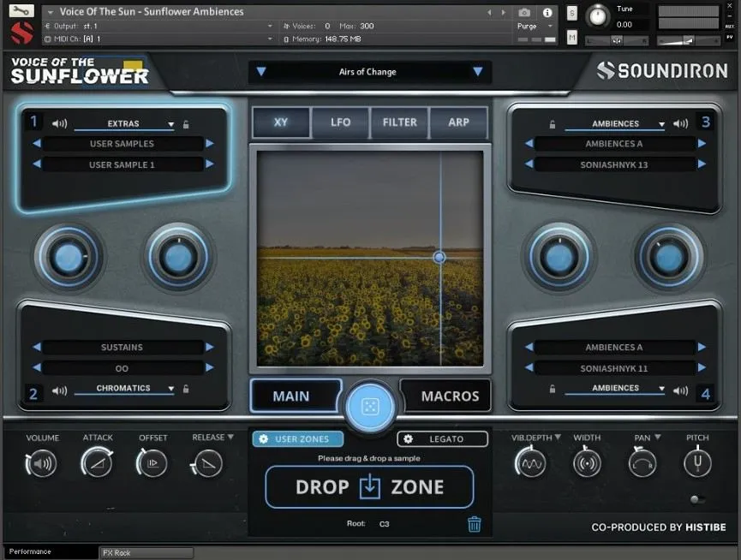Mute layer 1 speaker toggle
The image size is (741, 560).
[59, 123]
